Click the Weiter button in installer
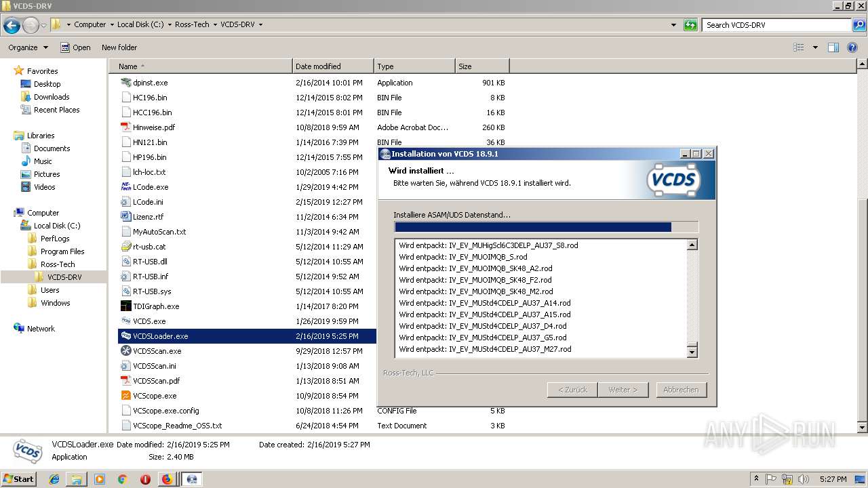This screenshot has width=868, height=488. 623,390
